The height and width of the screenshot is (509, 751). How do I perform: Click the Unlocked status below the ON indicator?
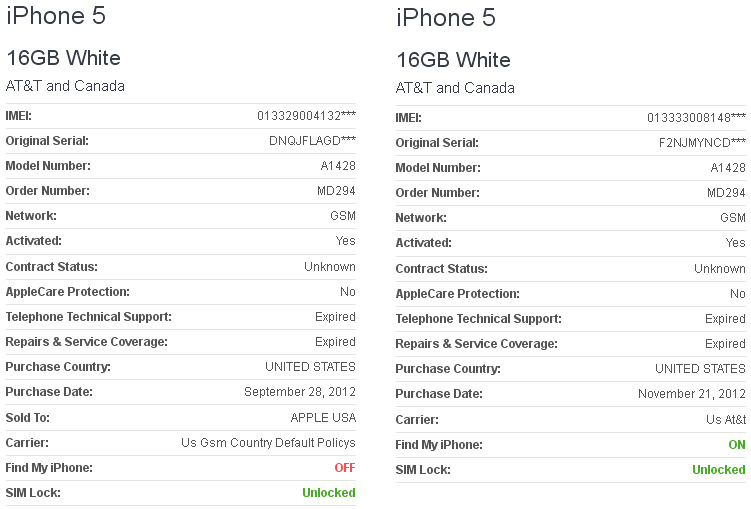click(719, 470)
